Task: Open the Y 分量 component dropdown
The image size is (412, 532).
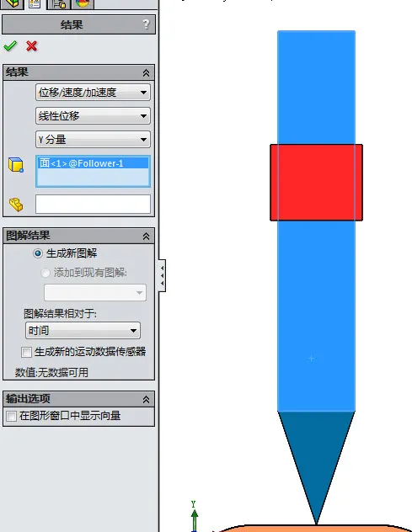Action: 93,140
